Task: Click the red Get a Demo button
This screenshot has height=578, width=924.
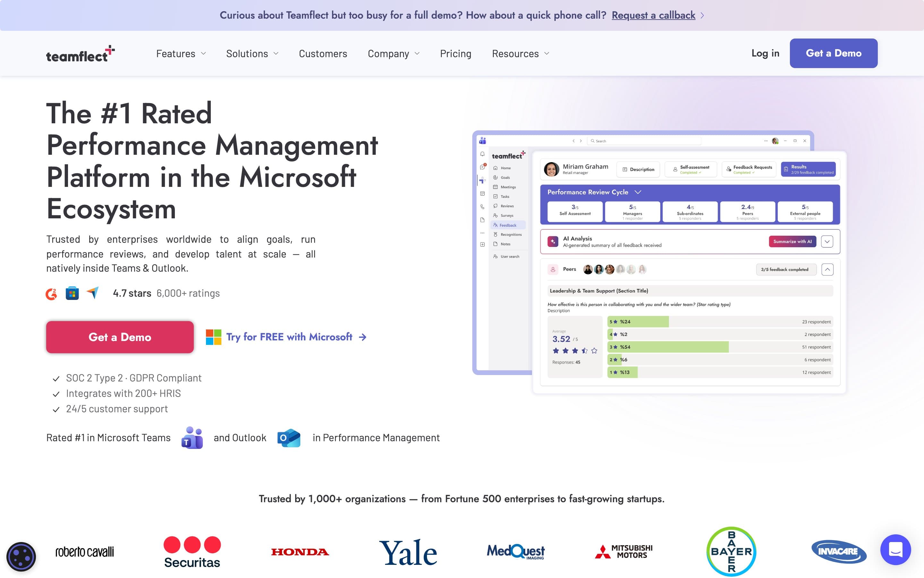Action: click(x=120, y=337)
